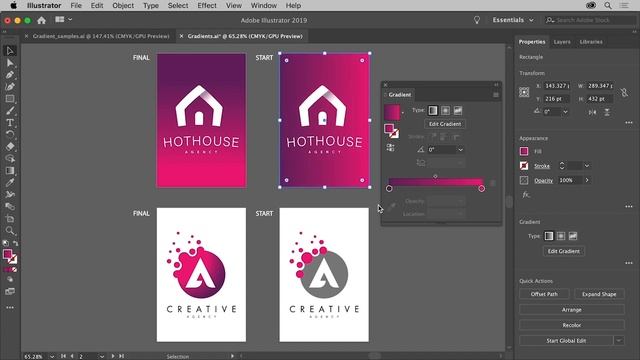Click the Offset Path button

click(544, 294)
